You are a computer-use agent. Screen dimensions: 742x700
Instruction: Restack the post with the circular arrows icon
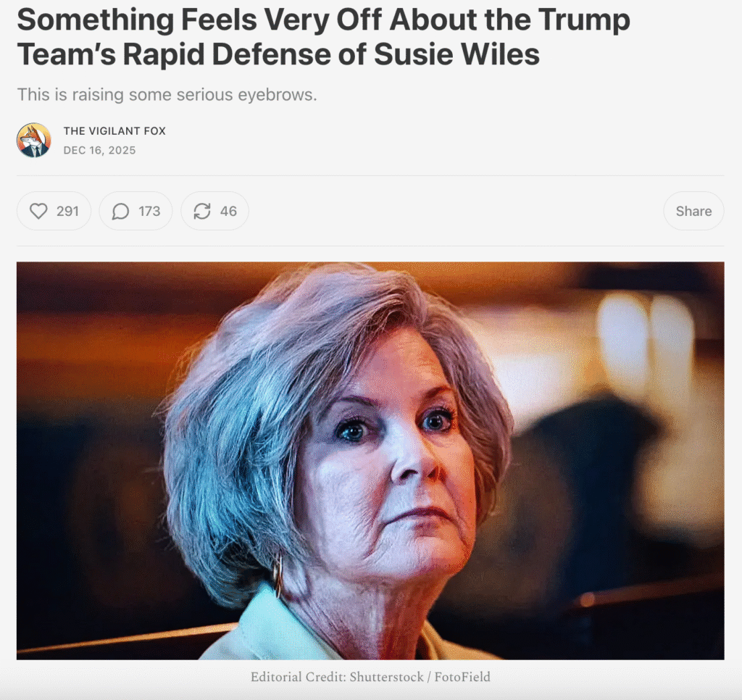pos(202,211)
